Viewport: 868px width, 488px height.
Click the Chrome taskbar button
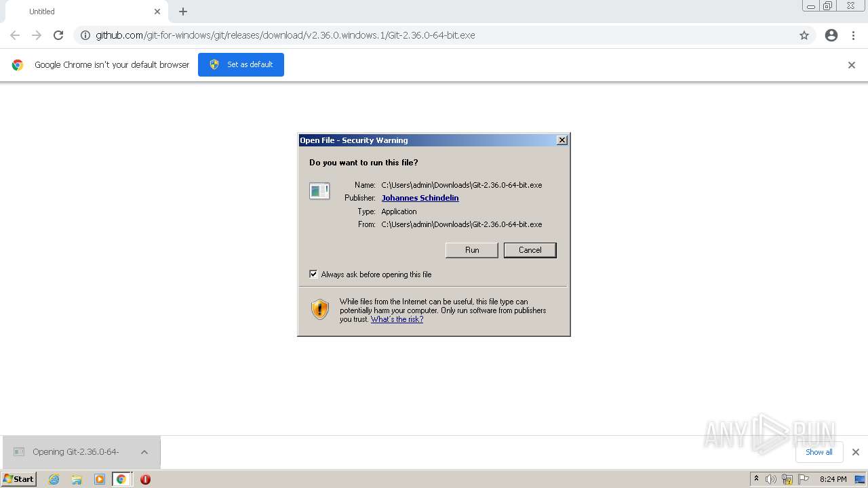coord(121,479)
